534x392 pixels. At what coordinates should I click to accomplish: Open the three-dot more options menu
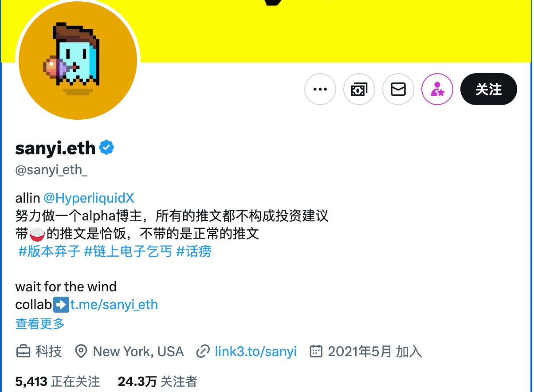(320, 89)
